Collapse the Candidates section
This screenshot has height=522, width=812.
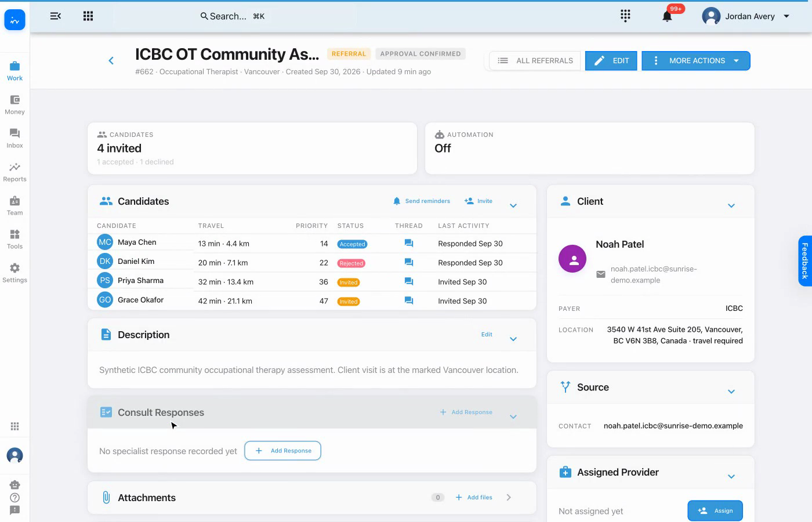(x=513, y=205)
